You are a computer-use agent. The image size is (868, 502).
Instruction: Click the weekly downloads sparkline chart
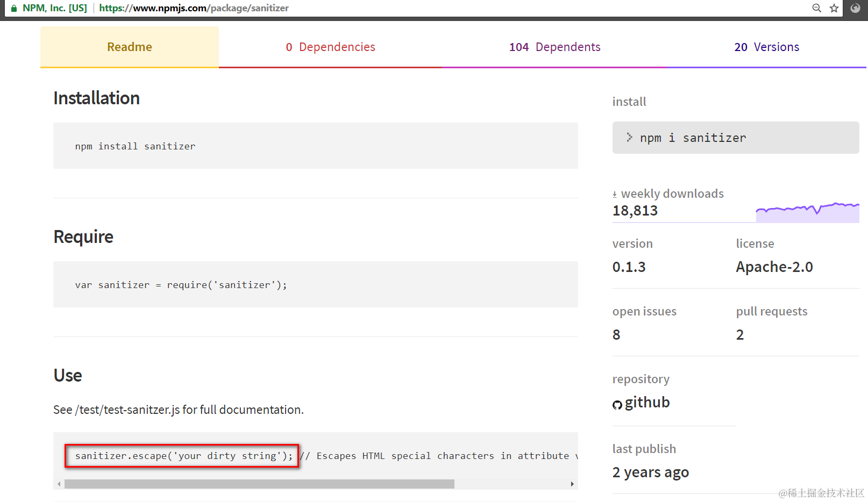[807, 212]
